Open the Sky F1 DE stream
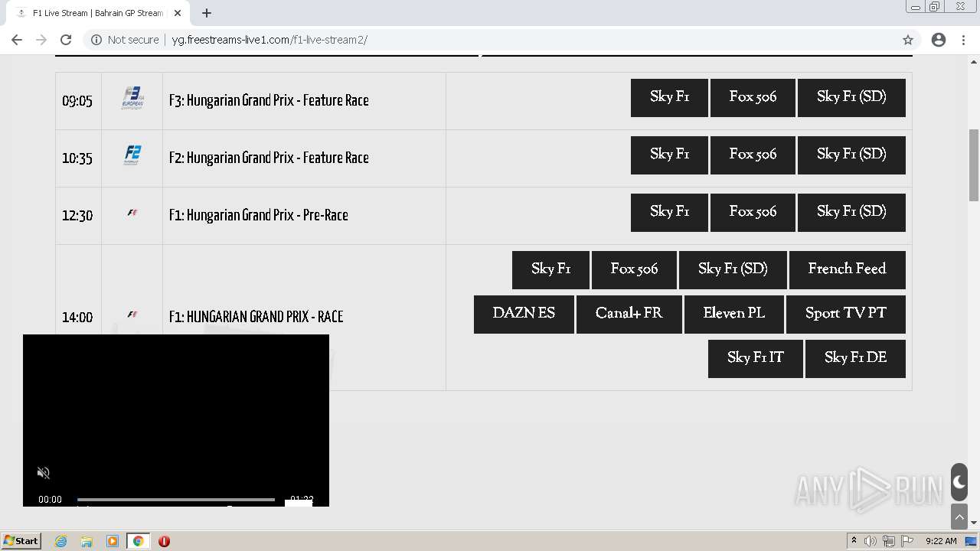Viewport: 980px width, 551px height. point(855,359)
